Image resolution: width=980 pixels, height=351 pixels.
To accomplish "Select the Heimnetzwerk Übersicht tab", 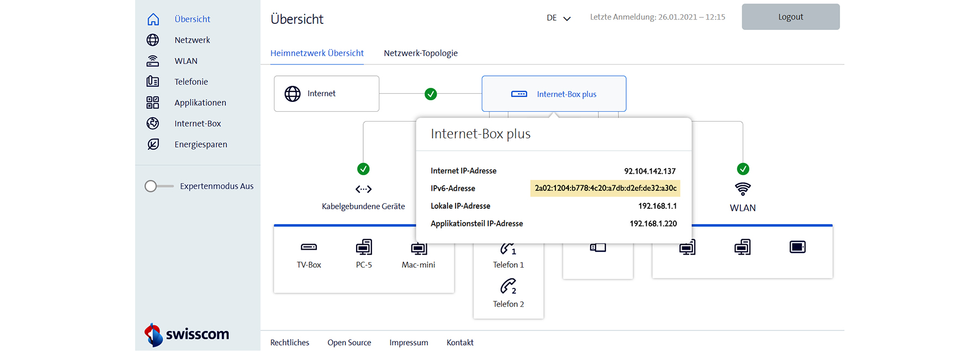I will click(317, 53).
